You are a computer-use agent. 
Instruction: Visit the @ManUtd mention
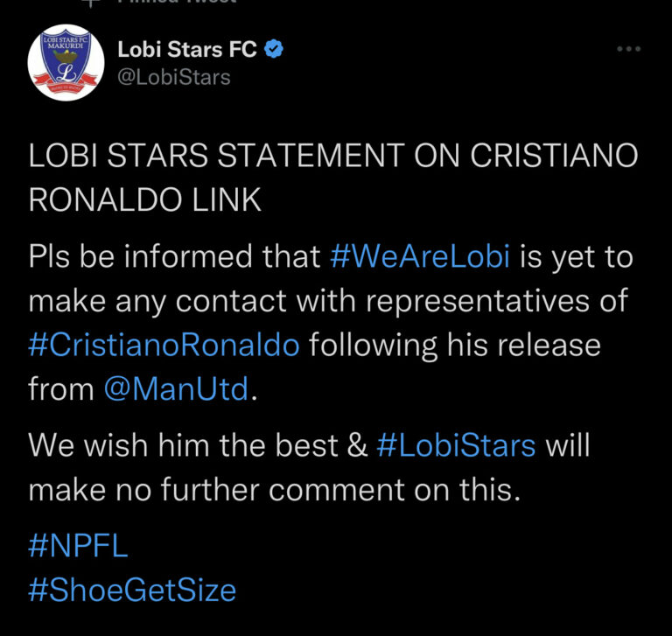(x=176, y=388)
